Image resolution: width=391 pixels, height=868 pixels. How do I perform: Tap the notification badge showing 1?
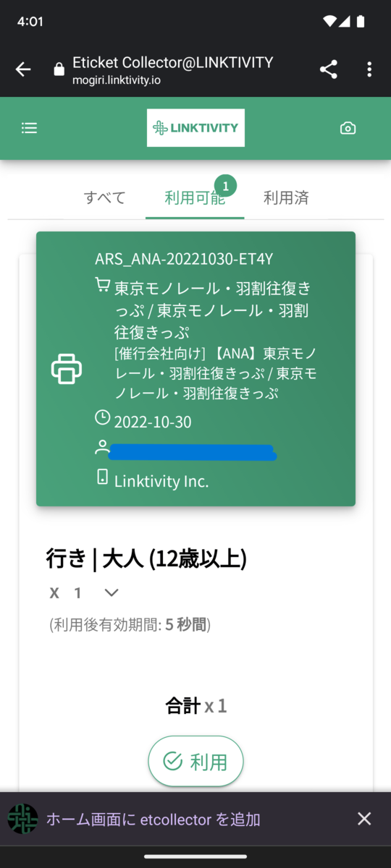coord(225,187)
